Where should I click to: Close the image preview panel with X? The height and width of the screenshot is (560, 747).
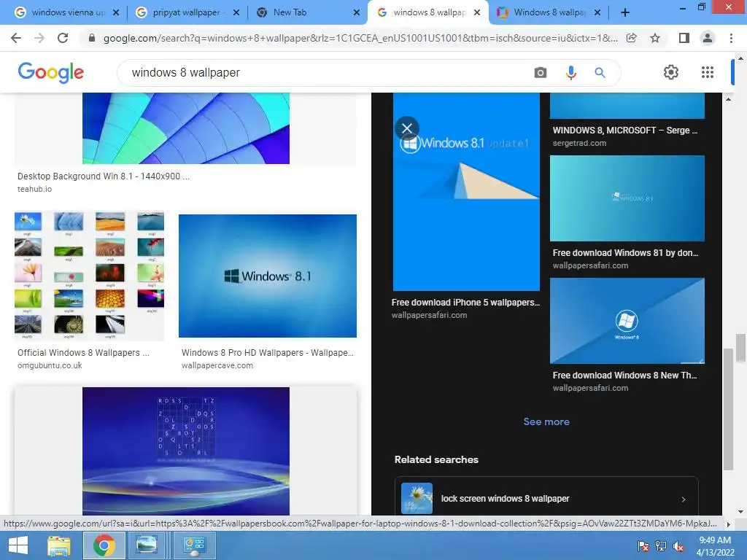[x=407, y=128]
